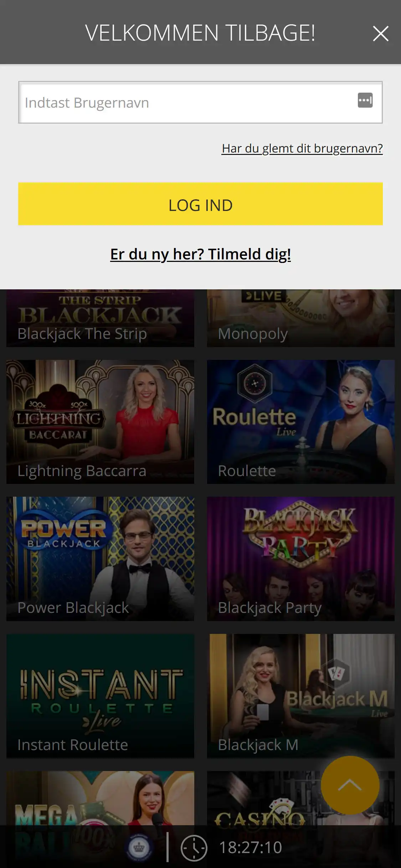Click the password manager icon in username field
The image size is (401, 868).
point(365,100)
